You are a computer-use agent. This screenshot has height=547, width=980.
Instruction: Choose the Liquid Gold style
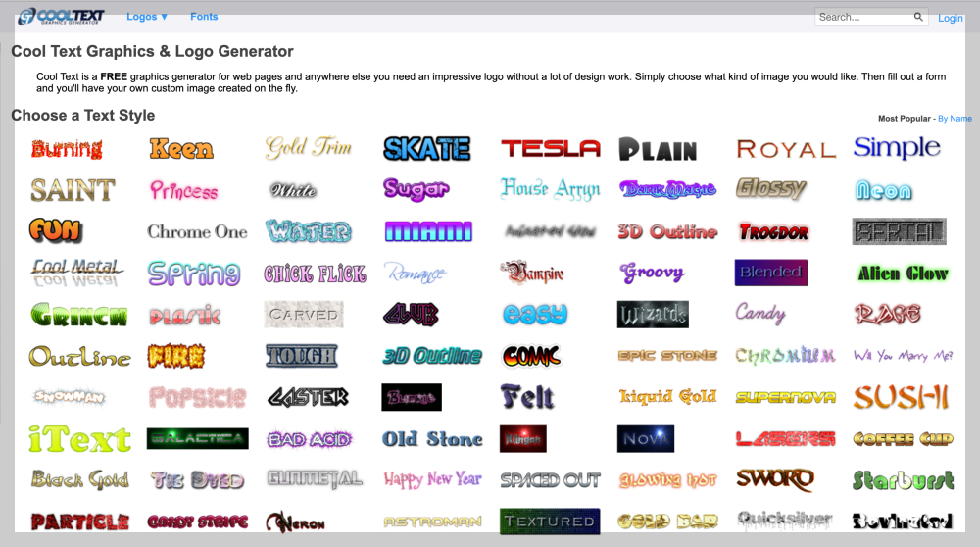pyautogui.click(x=667, y=396)
